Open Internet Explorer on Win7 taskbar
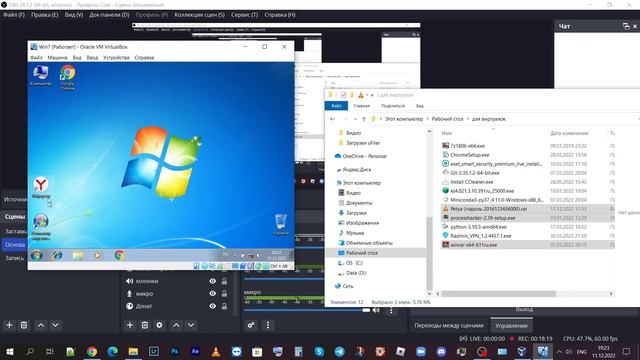640x360 pixels. [x=58, y=256]
